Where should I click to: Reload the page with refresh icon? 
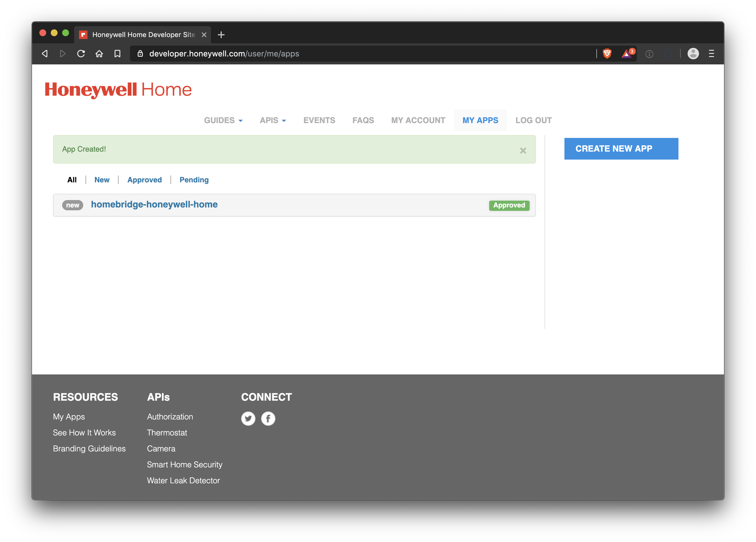[x=81, y=54]
